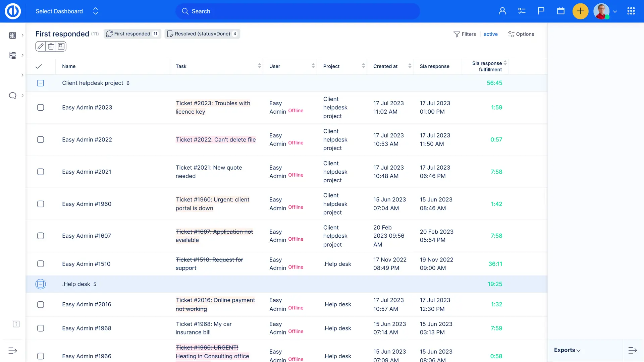Screen dimensions: 644x362
Task: Click the pencil edit icon under the title
Action: (40, 46)
